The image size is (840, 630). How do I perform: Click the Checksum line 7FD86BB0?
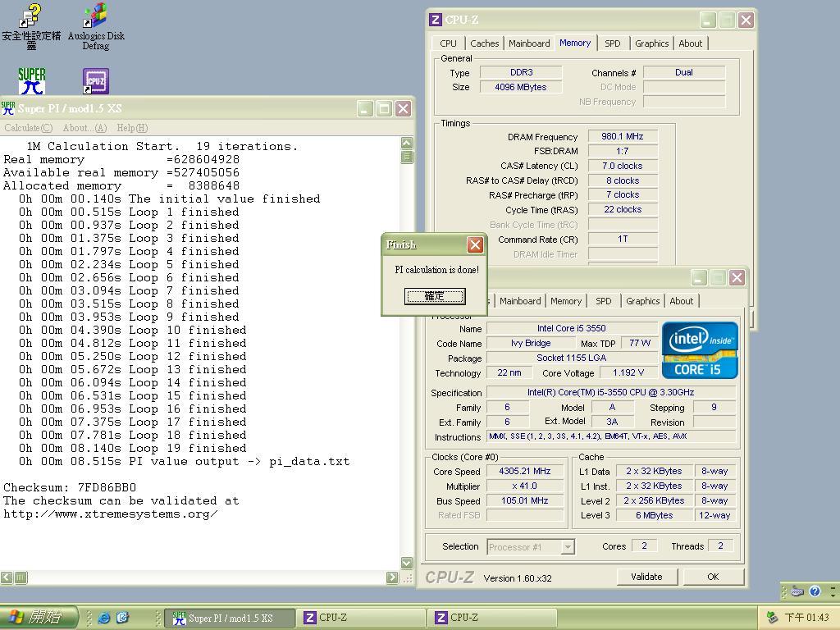(70, 487)
